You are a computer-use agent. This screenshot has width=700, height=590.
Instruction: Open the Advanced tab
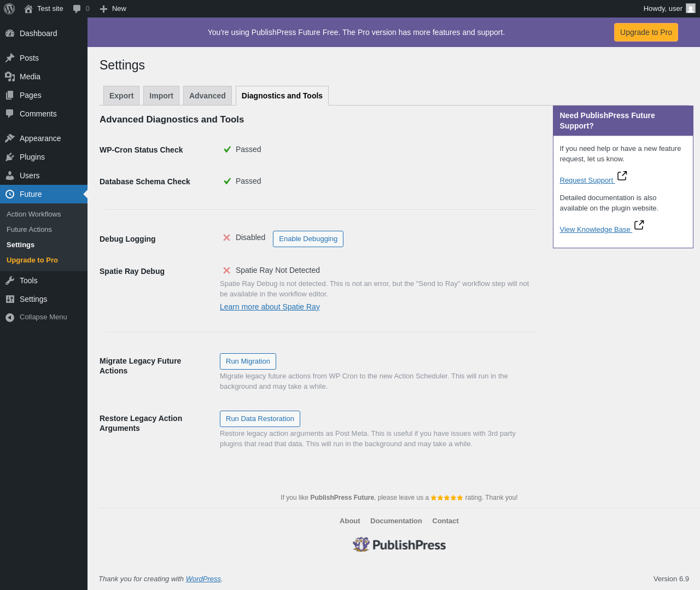[207, 96]
